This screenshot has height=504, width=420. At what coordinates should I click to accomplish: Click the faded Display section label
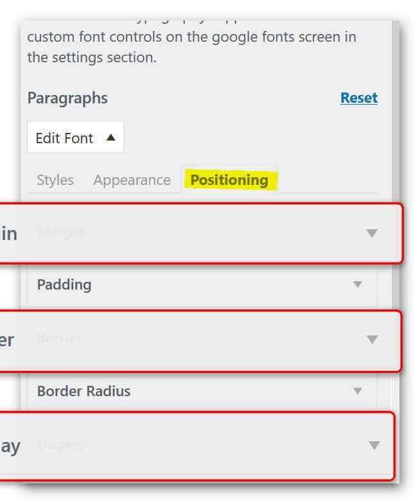tap(61, 445)
